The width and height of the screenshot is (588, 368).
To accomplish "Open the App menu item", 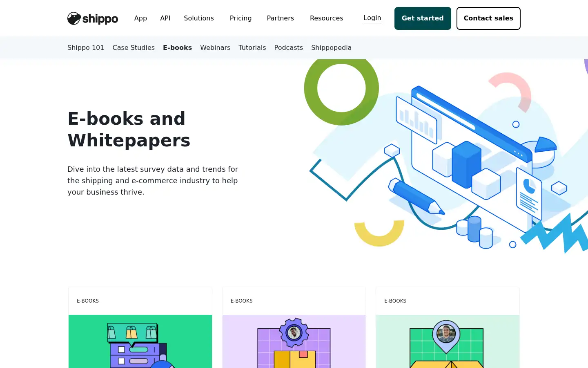I will tap(140, 18).
